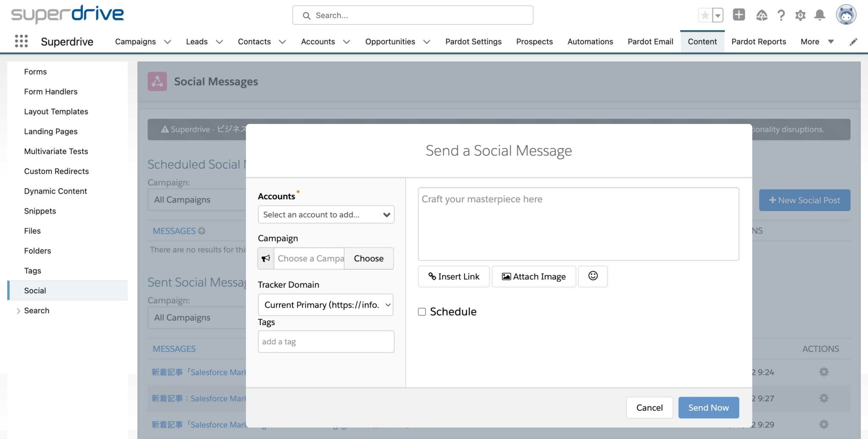Open the notifications bell
This screenshot has height=439, width=868.
(x=820, y=15)
